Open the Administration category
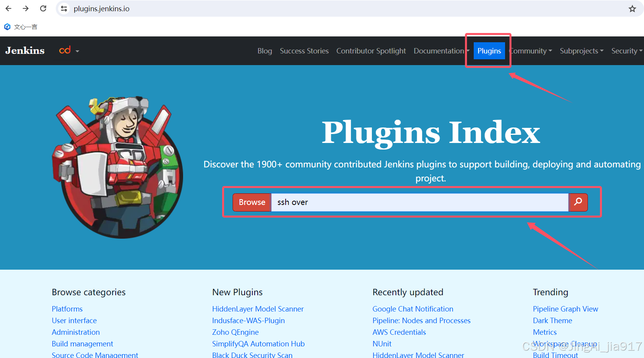 coord(76,332)
